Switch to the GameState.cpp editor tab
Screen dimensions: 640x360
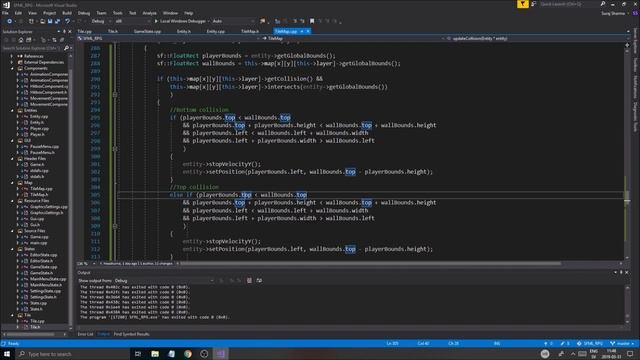[x=147, y=31]
